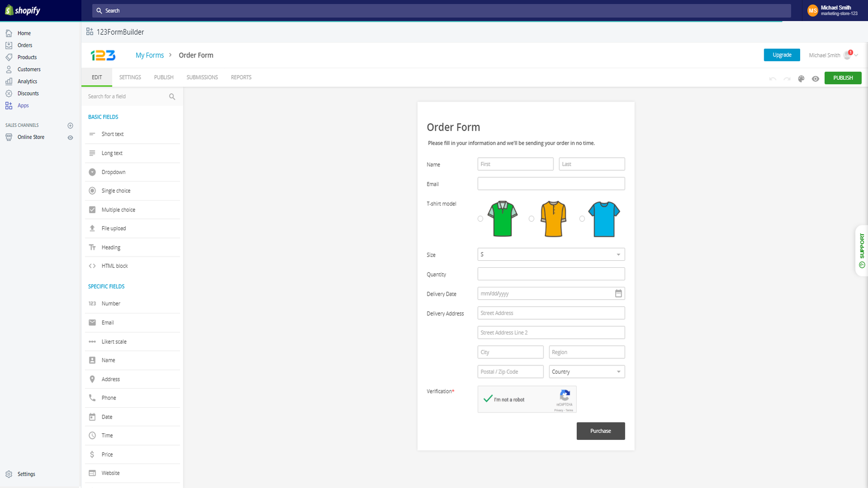
Task: Check the I'm not a robot verification box
Action: click(487, 399)
